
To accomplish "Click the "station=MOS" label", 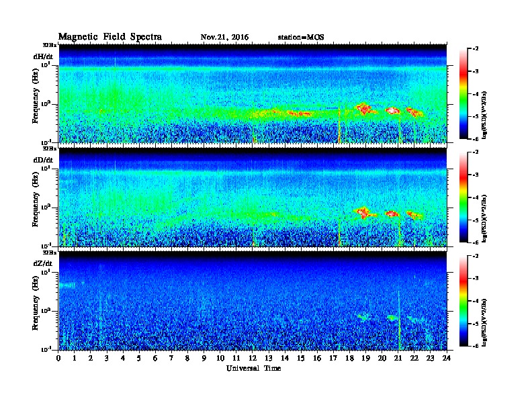I will [301, 37].
